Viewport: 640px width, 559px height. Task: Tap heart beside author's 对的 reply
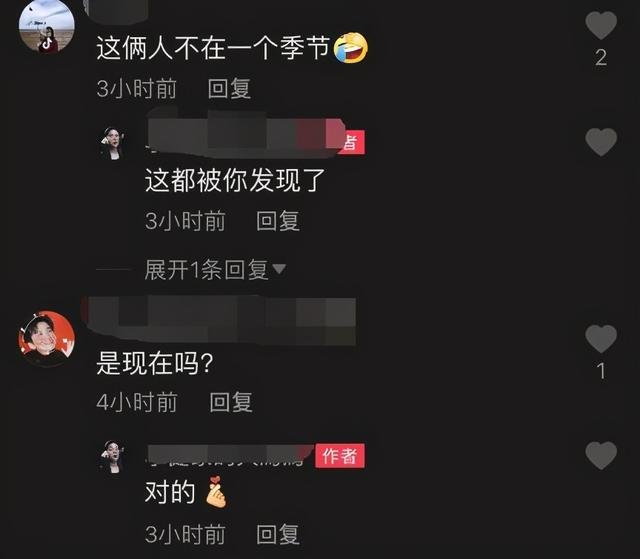point(601,455)
